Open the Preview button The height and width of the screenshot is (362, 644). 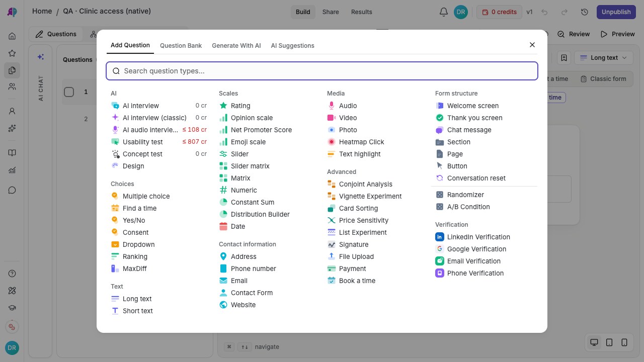click(x=618, y=34)
